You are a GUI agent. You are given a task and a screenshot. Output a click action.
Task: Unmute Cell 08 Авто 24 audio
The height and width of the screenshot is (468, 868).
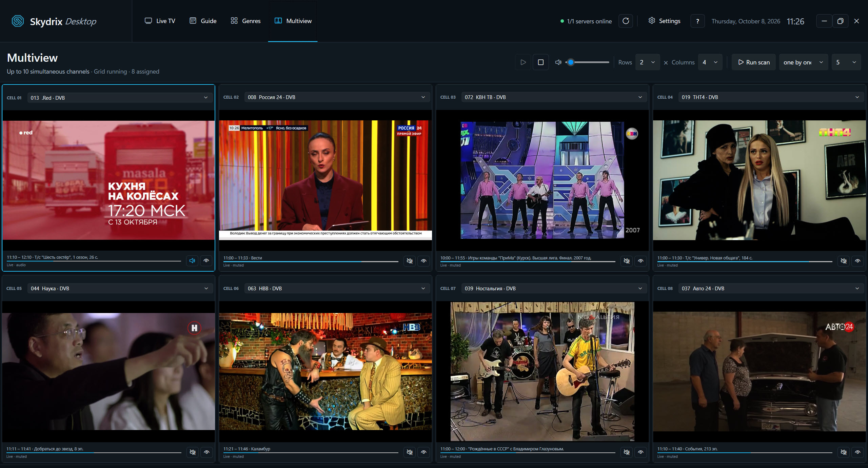coord(844,452)
